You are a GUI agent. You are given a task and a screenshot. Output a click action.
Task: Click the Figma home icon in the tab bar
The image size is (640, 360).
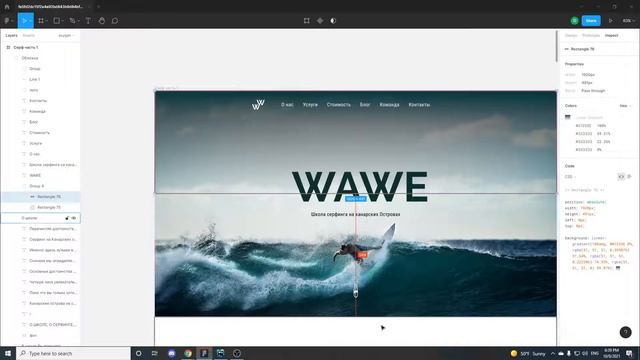click(7, 7)
